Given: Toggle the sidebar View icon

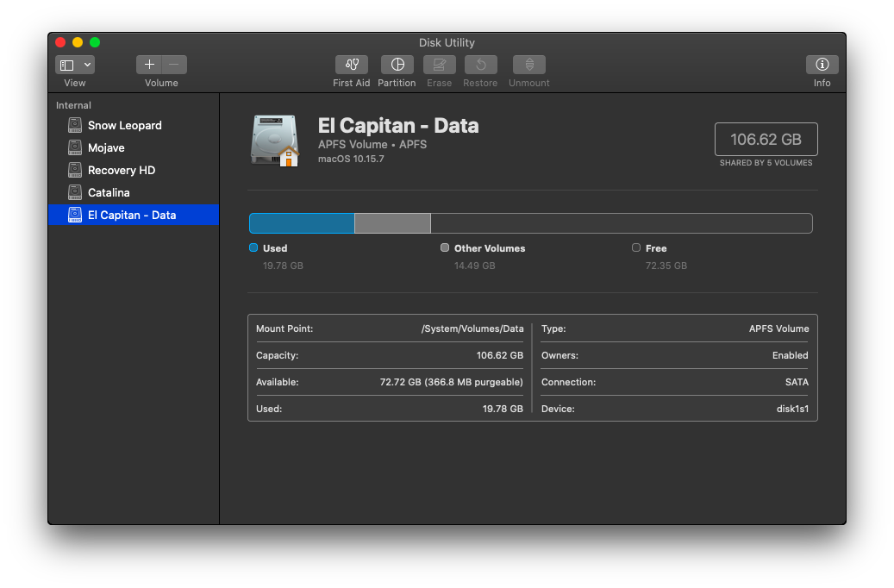Looking at the screenshot, I should [x=67, y=65].
